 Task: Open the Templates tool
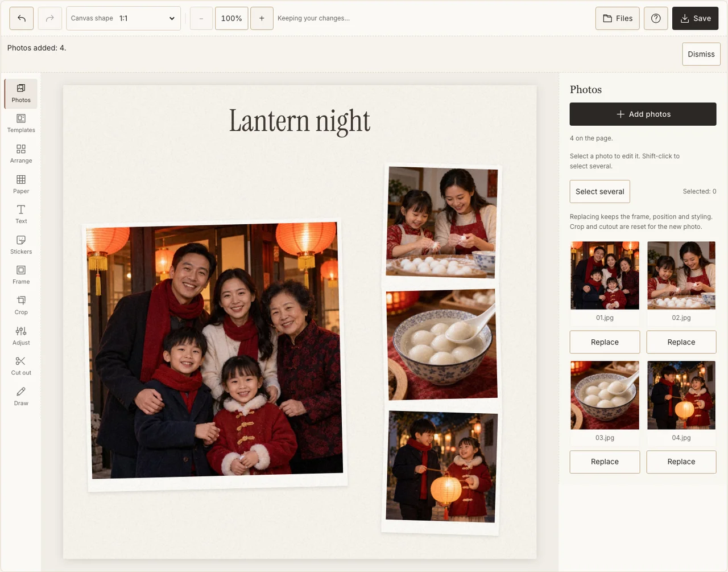pos(21,124)
